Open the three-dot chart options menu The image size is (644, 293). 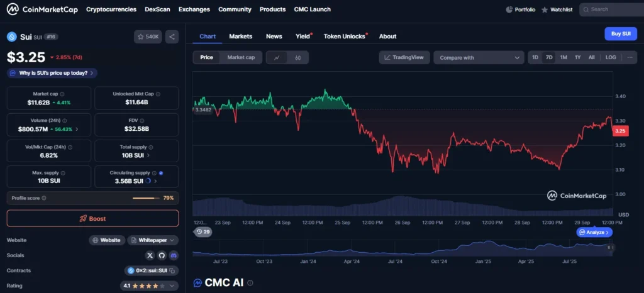click(630, 57)
